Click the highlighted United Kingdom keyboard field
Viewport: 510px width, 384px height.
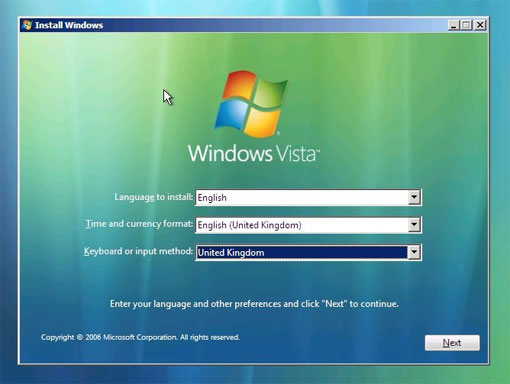(x=308, y=252)
